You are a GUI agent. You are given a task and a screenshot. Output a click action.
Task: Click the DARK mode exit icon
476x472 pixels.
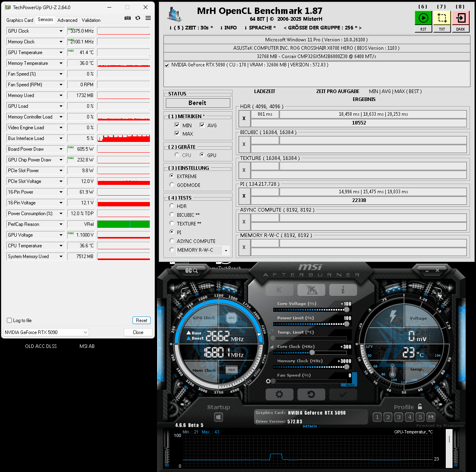pyautogui.click(x=460, y=18)
